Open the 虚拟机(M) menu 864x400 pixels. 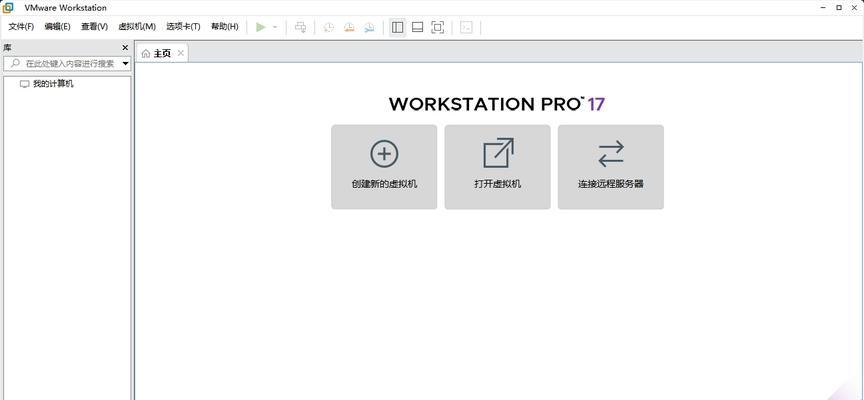click(x=137, y=26)
